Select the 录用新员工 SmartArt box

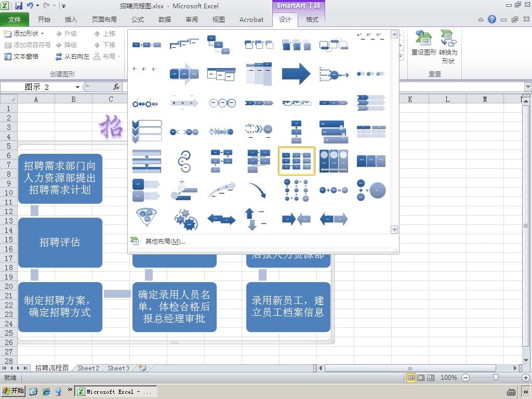[288, 307]
